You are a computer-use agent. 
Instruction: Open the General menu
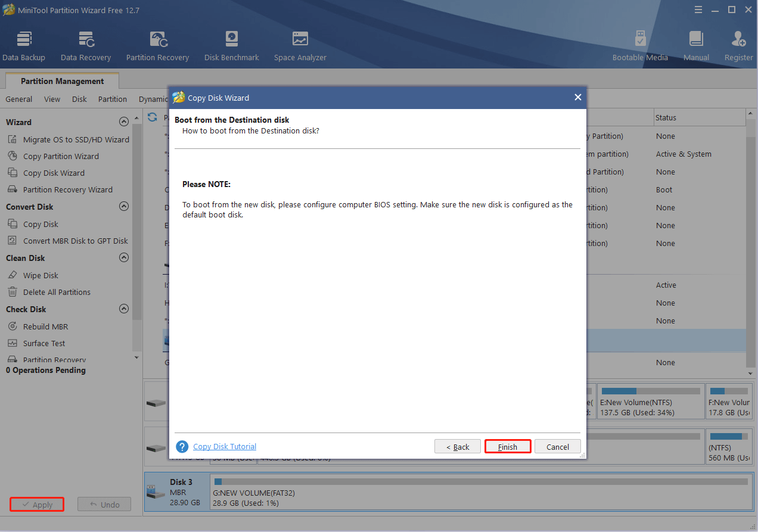pyautogui.click(x=19, y=99)
